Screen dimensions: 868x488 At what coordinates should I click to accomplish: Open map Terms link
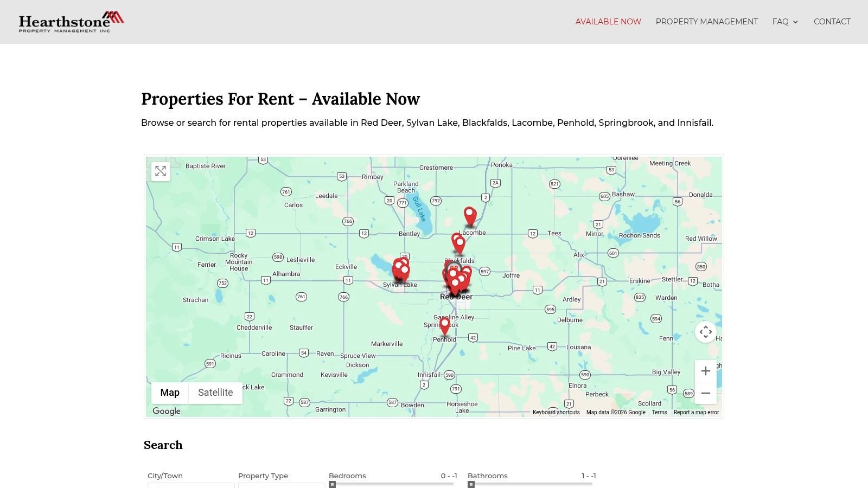(659, 412)
